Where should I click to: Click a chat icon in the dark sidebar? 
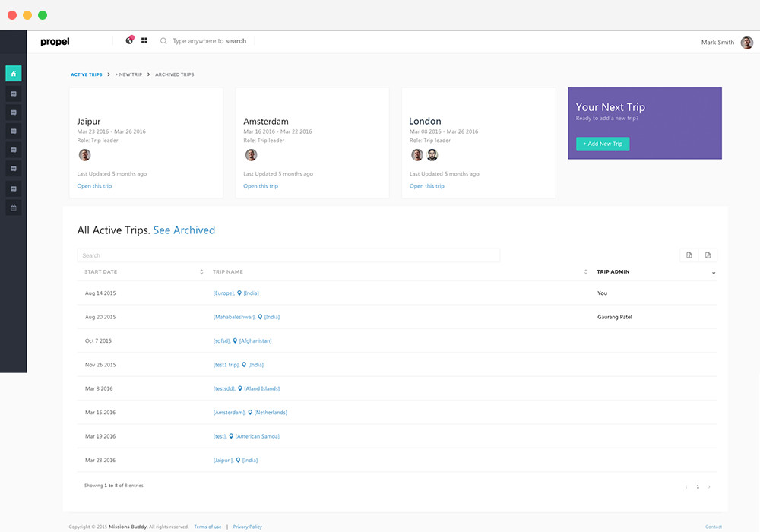(x=13, y=93)
